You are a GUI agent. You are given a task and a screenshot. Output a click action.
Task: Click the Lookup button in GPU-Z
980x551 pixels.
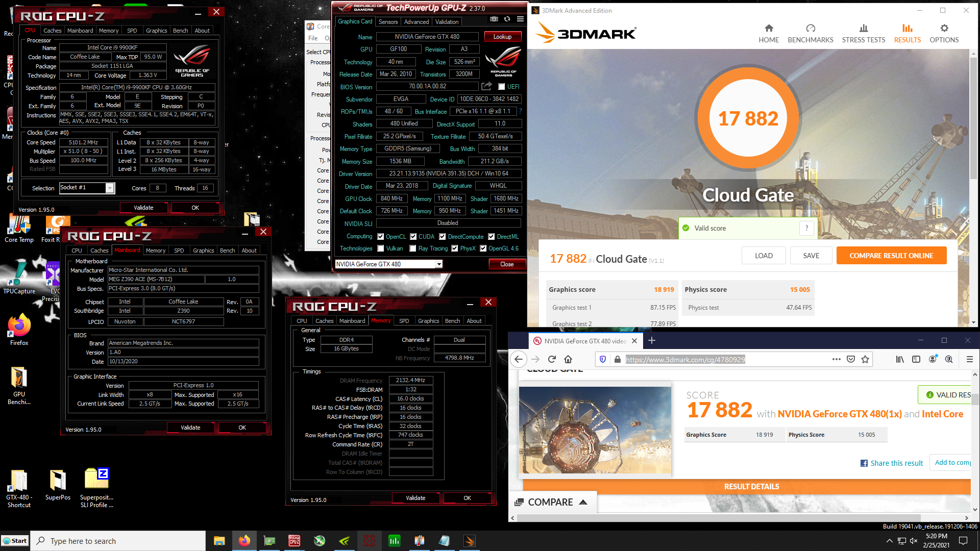coord(502,37)
